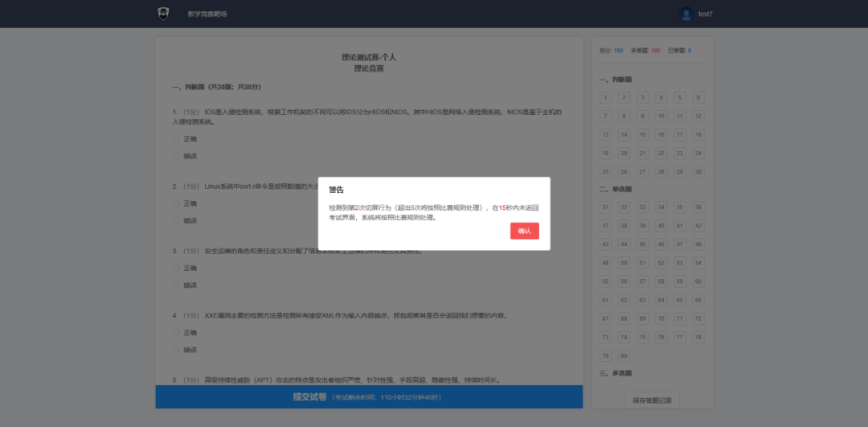Image resolution: width=868 pixels, height=427 pixels.
Task: Select 错误 for question 1
Action: 177,156
